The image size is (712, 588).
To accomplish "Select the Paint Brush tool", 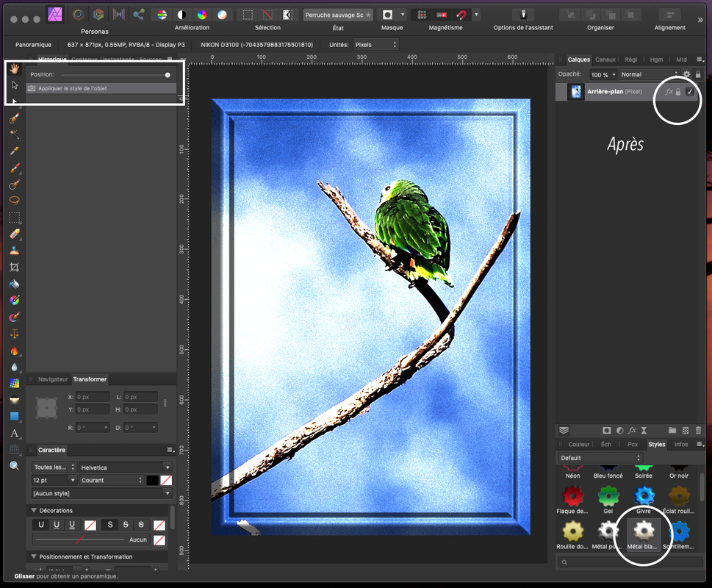I will [15, 168].
